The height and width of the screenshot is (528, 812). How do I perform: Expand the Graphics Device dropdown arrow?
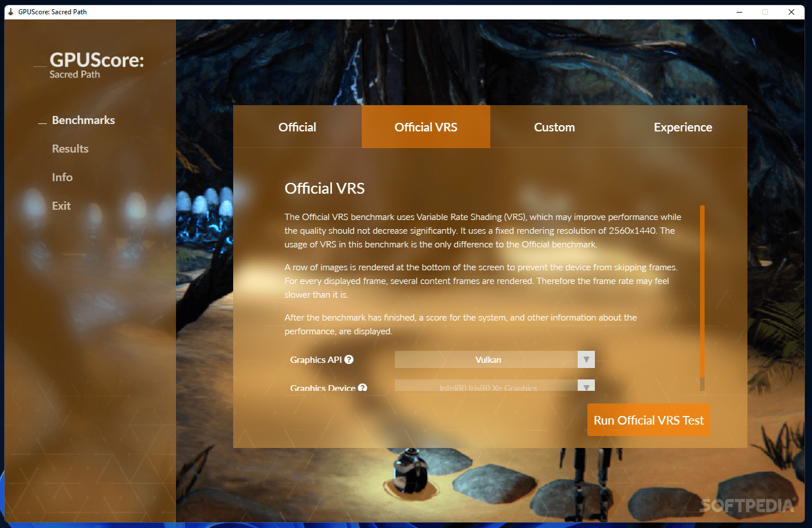coord(586,386)
